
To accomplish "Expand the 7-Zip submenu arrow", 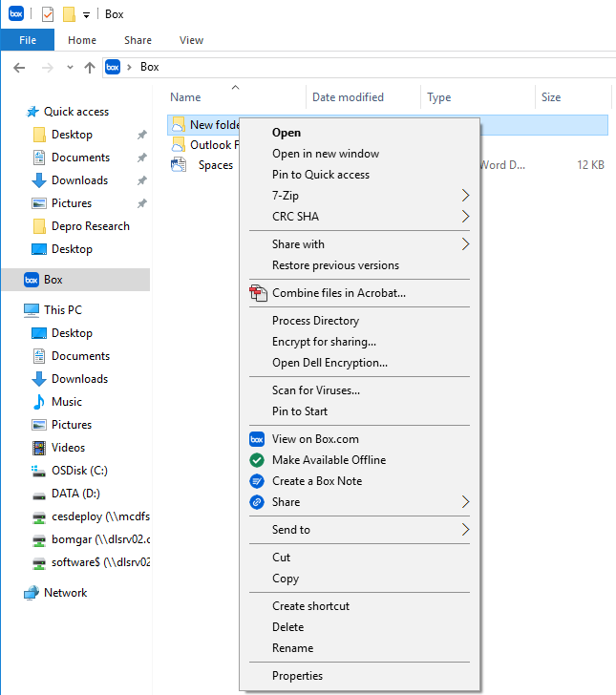I will (465, 196).
